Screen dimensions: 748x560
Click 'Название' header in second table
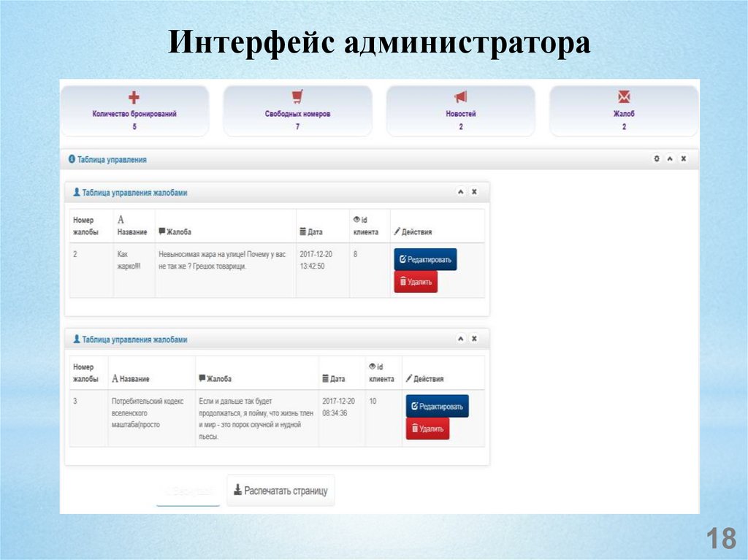(x=130, y=379)
